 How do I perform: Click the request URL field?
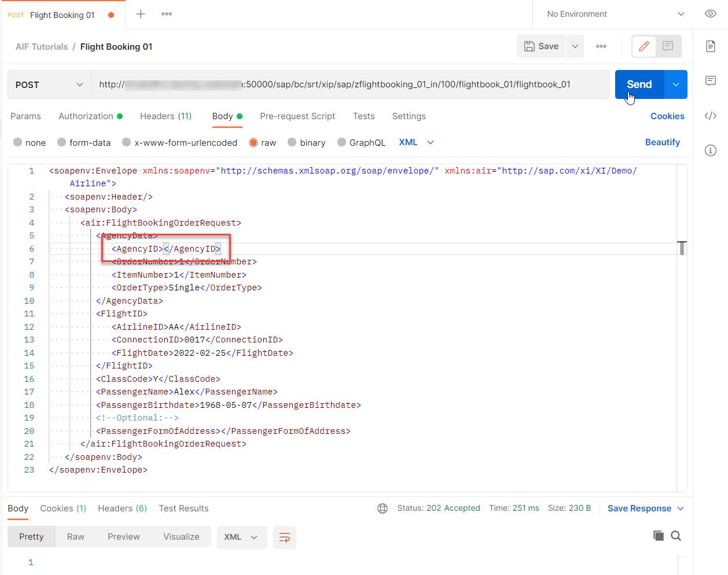[350, 84]
